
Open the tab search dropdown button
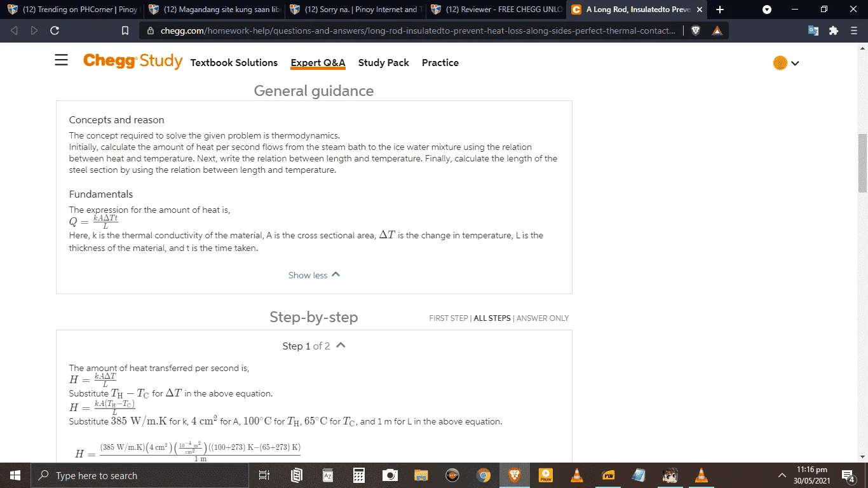pyautogui.click(x=767, y=10)
